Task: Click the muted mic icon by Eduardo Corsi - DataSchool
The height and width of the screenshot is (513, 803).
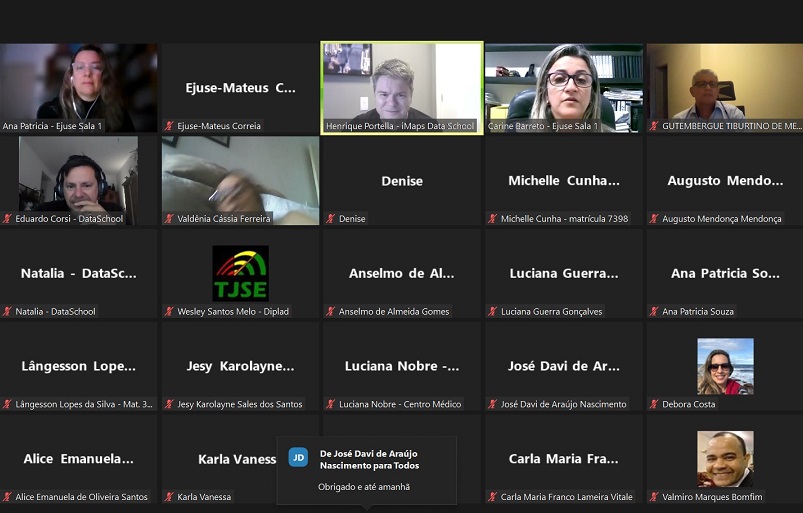Action: [x=7, y=219]
